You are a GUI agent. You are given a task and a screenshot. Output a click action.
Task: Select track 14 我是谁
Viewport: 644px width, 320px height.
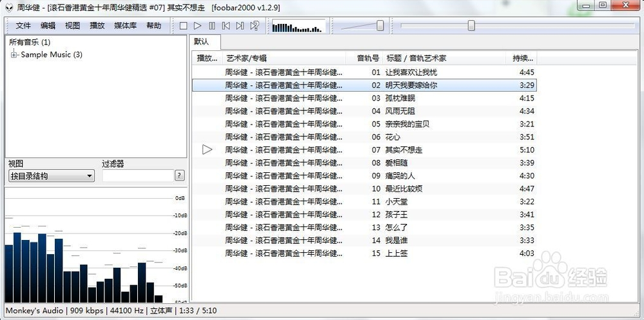365,240
